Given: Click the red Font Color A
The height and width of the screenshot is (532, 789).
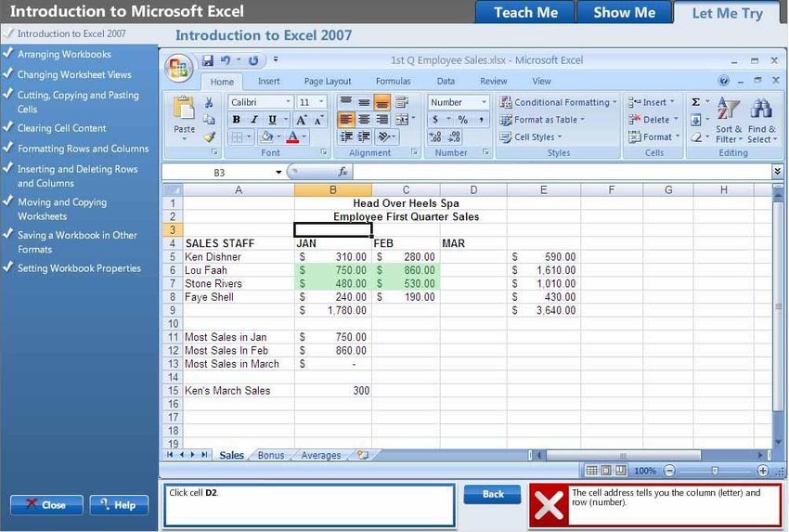Looking at the screenshot, I should click(x=292, y=136).
